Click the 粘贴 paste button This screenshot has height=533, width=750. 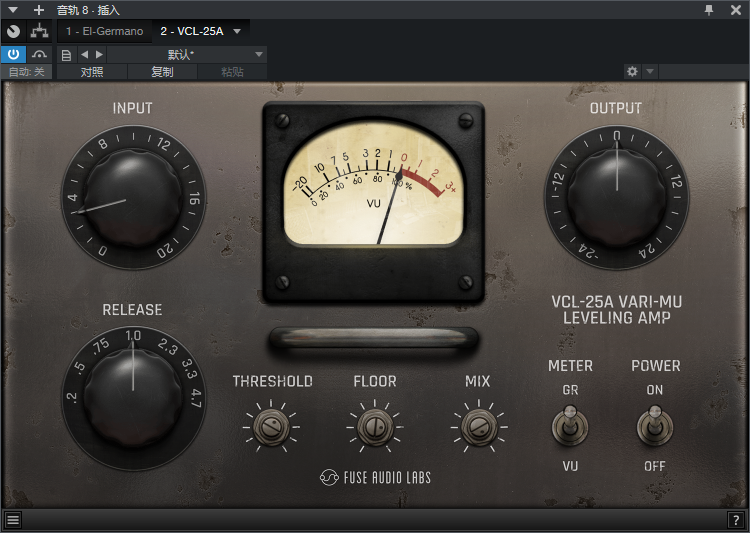point(232,72)
